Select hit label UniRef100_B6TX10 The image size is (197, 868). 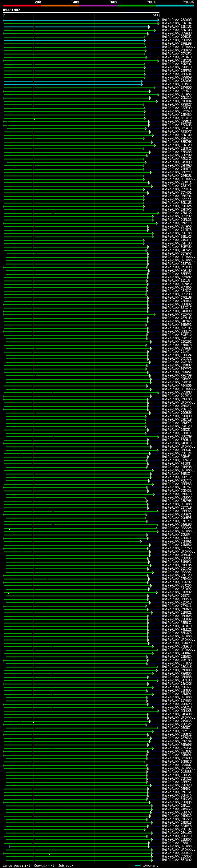pyautogui.click(x=177, y=118)
